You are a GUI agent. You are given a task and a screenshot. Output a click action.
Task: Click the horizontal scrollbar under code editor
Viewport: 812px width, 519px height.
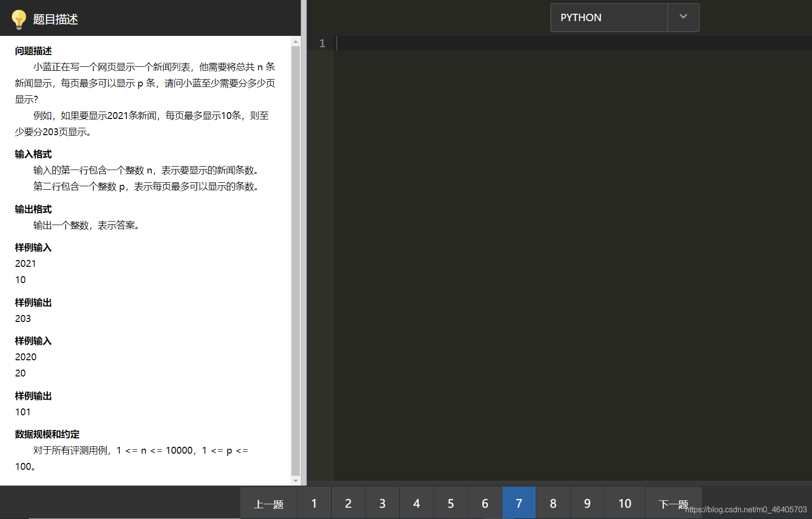pyautogui.click(x=559, y=483)
